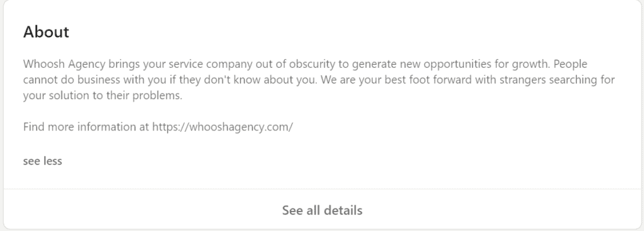
Task: Click the 'Find more information at' text
Action: click(x=86, y=127)
